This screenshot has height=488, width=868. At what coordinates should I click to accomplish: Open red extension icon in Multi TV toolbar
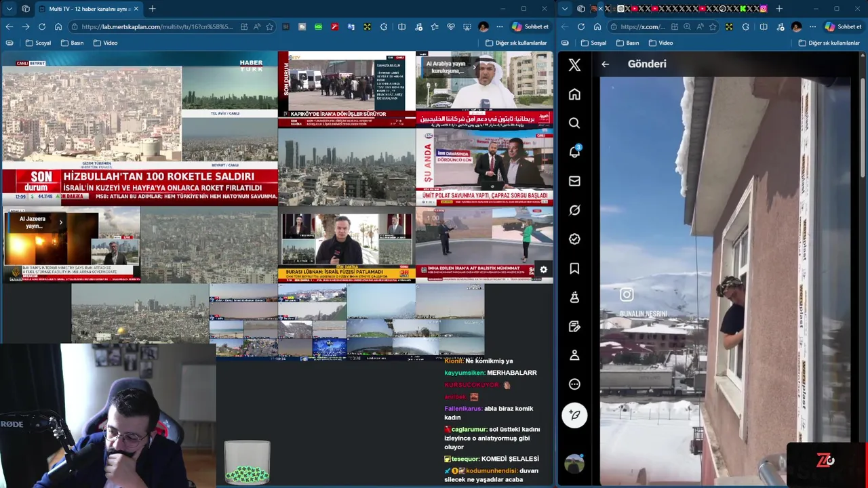click(335, 27)
